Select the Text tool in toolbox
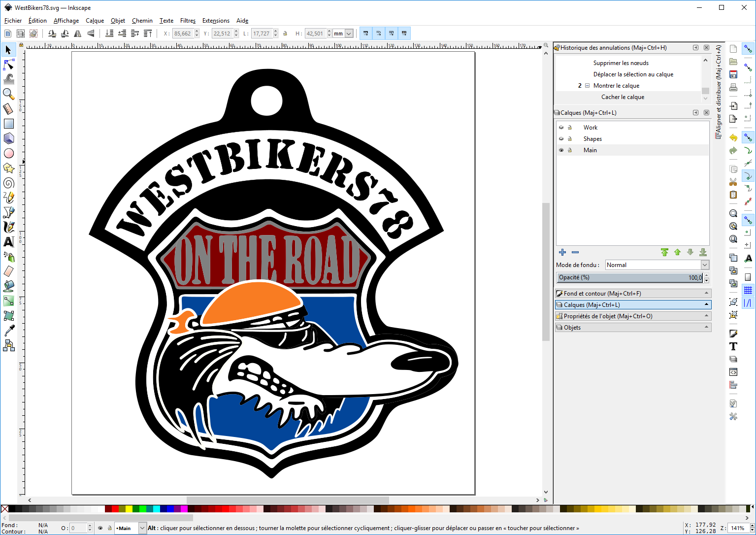The height and width of the screenshot is (535, 756). click(8, 242)
